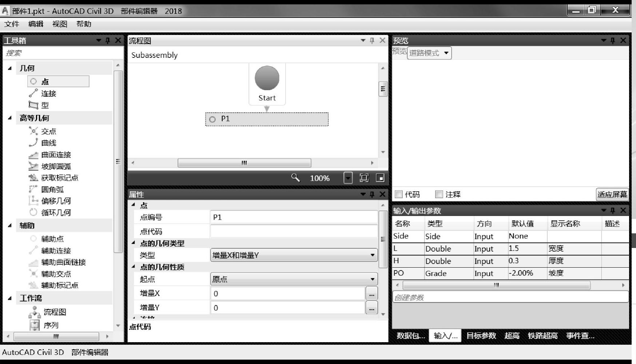Click the ellipsis button beside 增量X
Screen dimensions: 636x364
[371, 293]
